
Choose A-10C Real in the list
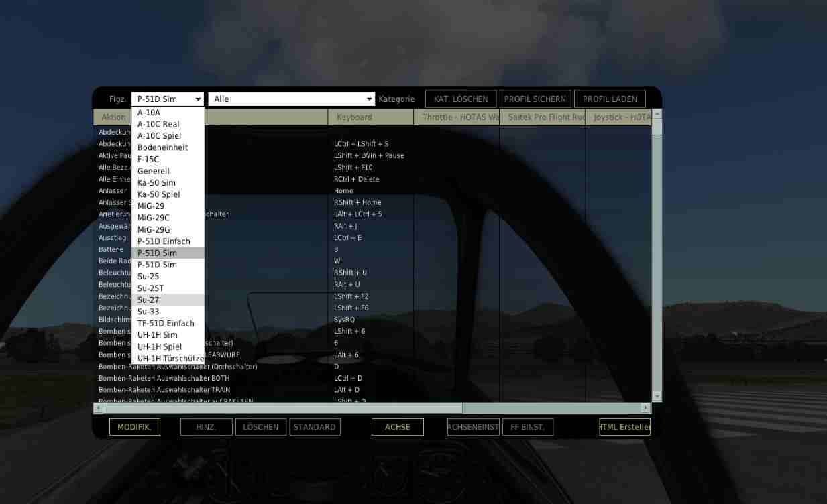coord(168,124)
